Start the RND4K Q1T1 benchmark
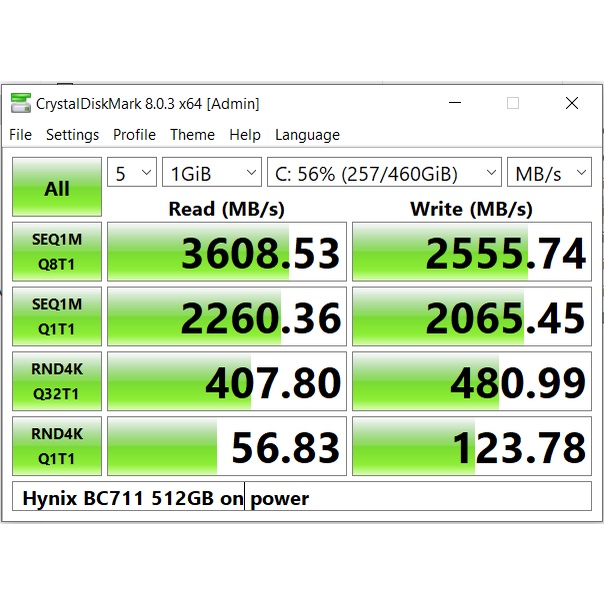Image resolution: width=604 pixels, height=604 pixels. tap(57, 445)
